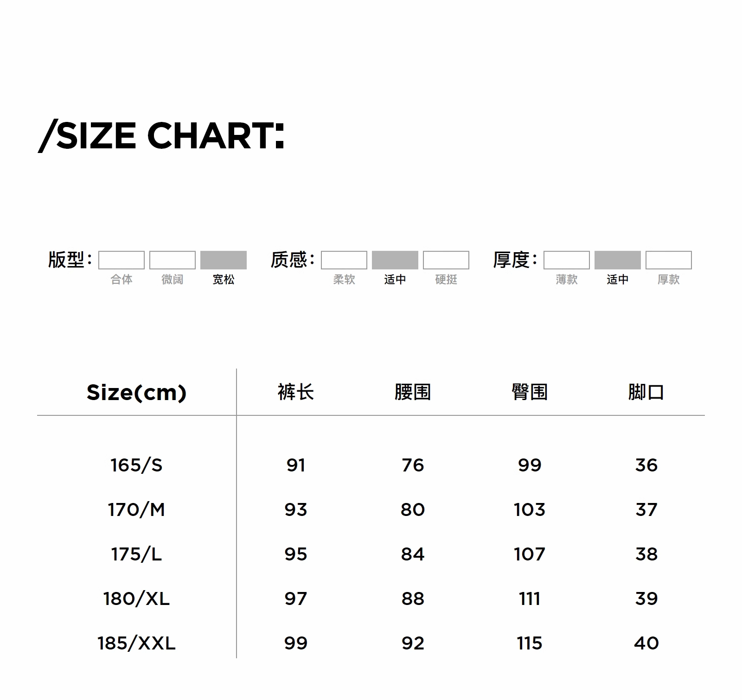
Task: Select the 柔软 box under 质感
Action: [x=344, y=260]
